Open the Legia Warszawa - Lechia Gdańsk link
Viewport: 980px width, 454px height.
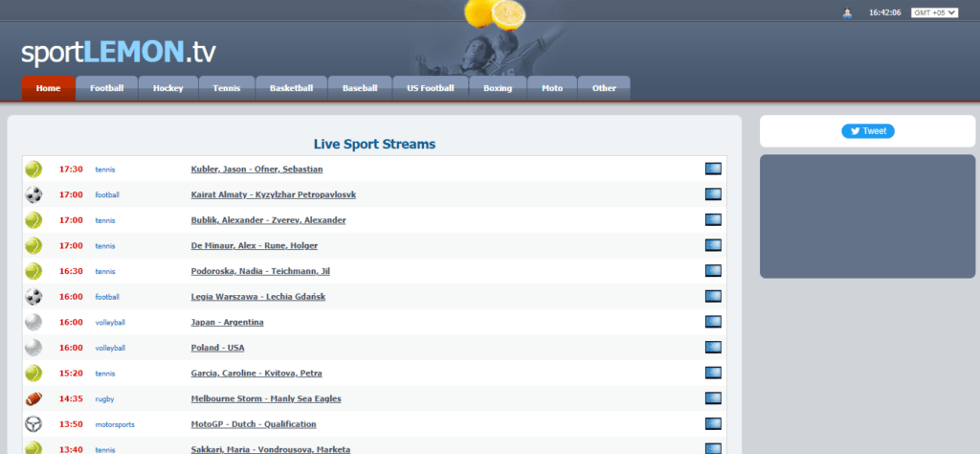coord(258,296)
